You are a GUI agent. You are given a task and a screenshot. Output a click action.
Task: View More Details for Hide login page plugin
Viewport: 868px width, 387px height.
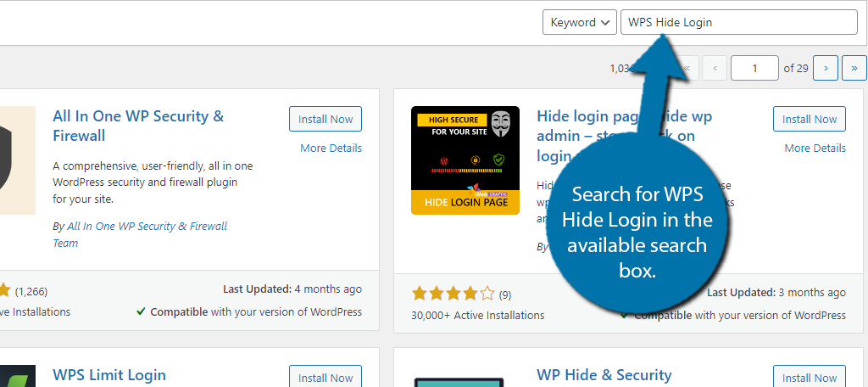pos(815,148)
